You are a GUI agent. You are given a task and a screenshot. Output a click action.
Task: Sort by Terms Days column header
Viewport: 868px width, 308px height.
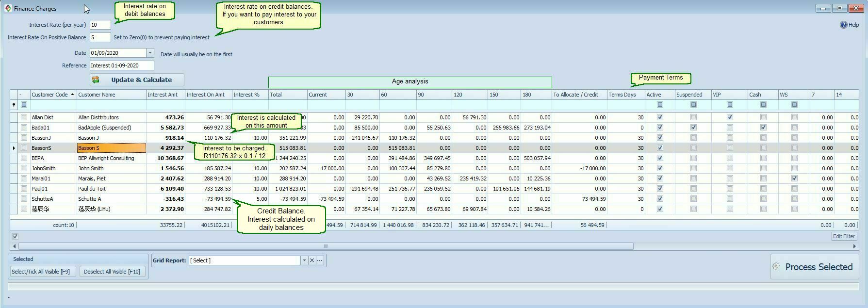626,95
